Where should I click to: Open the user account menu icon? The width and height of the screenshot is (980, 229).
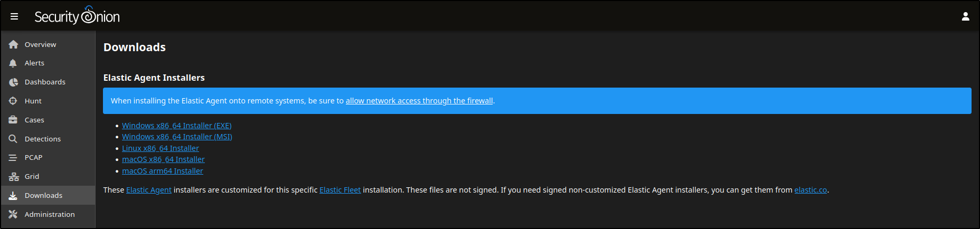pyautogui.click(x=965, y=16)
